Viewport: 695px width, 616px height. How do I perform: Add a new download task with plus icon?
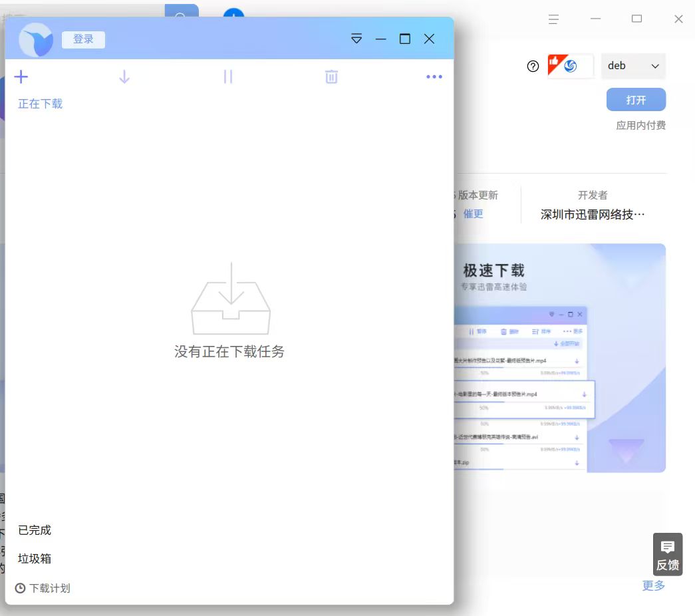tap(21, 77)
